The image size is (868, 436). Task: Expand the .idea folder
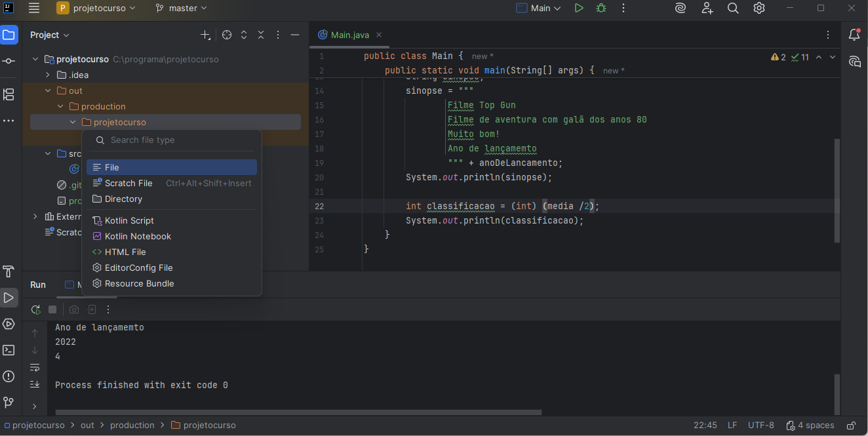pos(48,75)
